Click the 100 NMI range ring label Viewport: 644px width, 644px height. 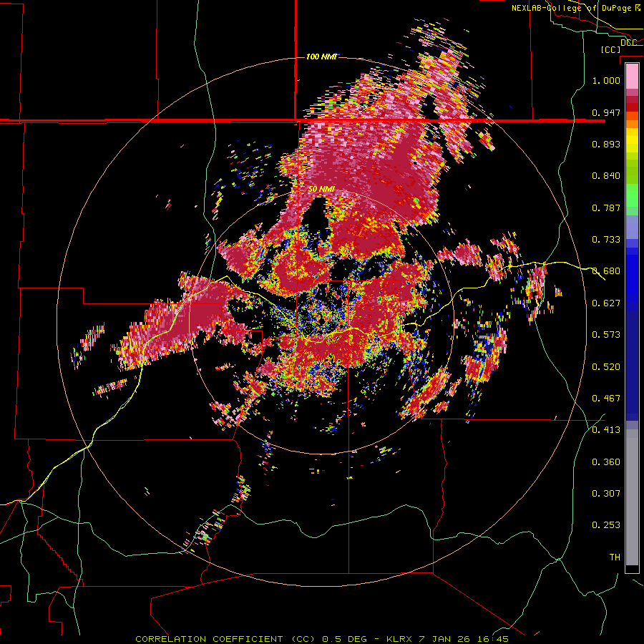321,57
